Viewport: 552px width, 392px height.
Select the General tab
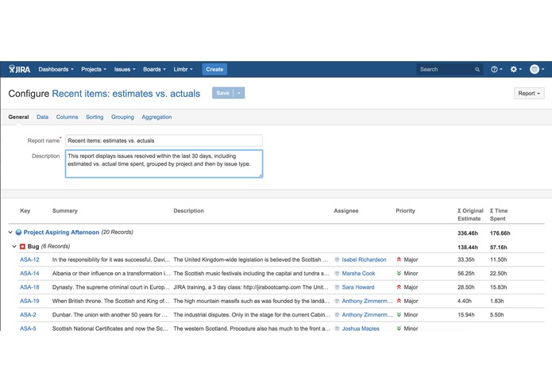(x=18, y=117)
